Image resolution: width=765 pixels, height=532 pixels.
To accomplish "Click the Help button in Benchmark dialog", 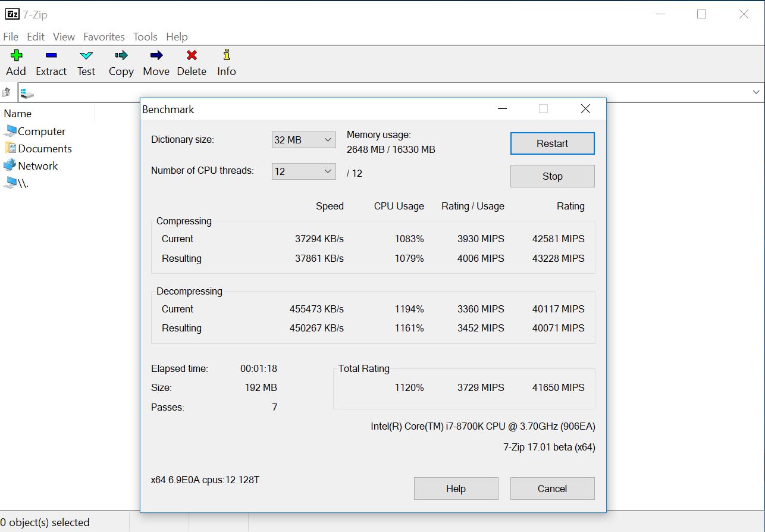I will click(x=456, y=489).
